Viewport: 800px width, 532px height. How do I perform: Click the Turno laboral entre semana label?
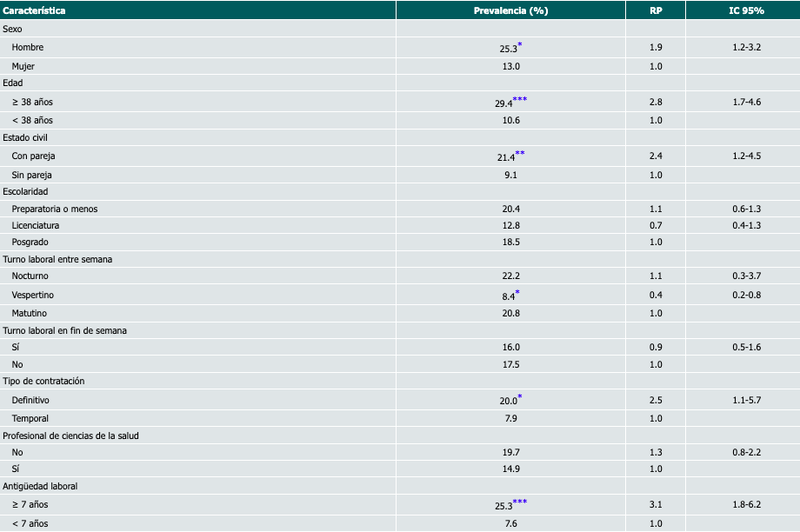(x=57, y=259)
